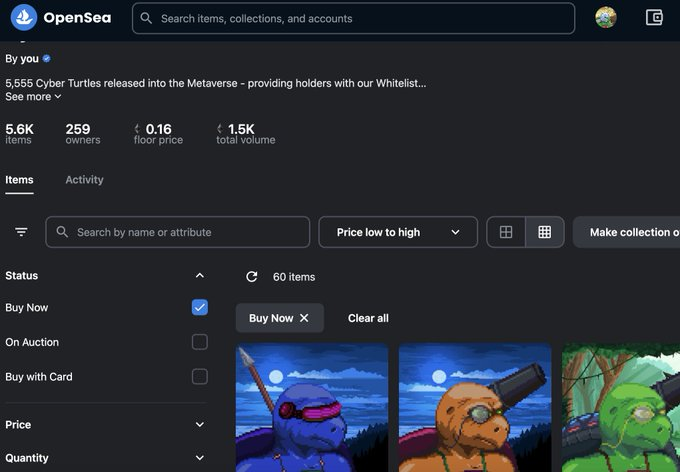Click magnifier icon in top search bar

[x=147, y=18]
